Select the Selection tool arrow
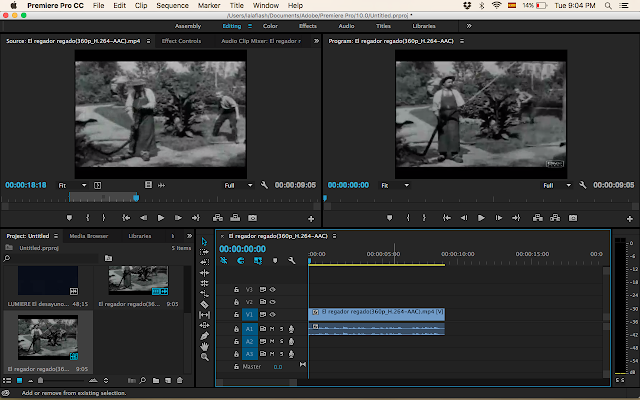Screen dimensions: 640x400 click(x=204, y=242)
